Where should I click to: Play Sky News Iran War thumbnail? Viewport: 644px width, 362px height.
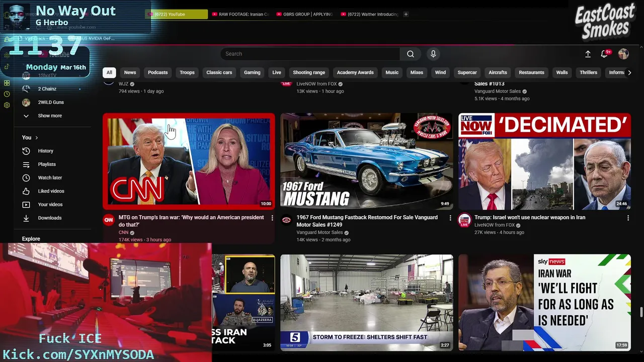(x=544, y=303)
